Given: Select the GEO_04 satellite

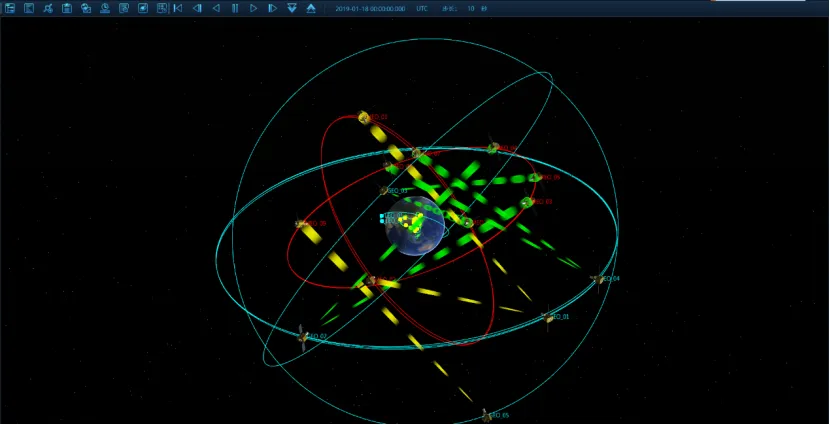Looking at the screenshot, I should point(597,280).
